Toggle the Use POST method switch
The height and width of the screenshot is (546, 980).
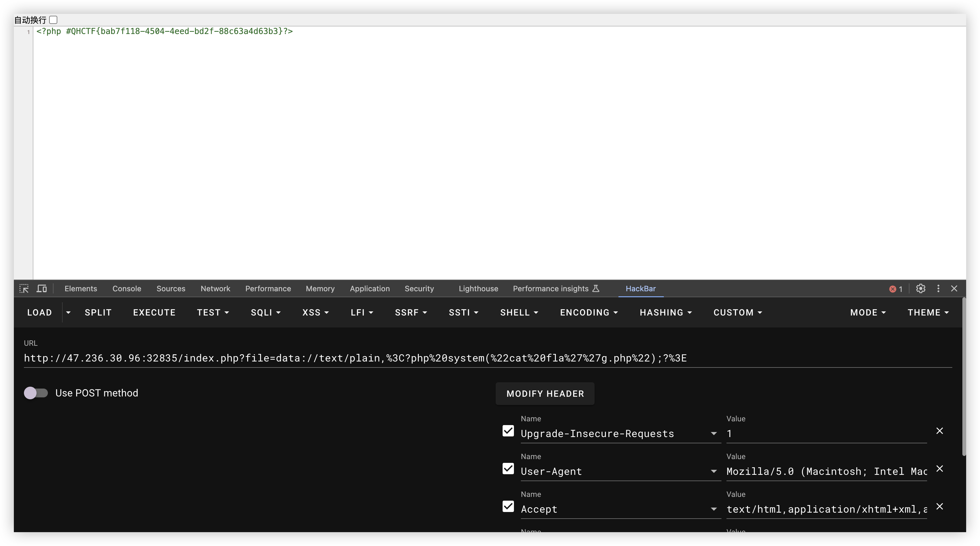[36, 393]
